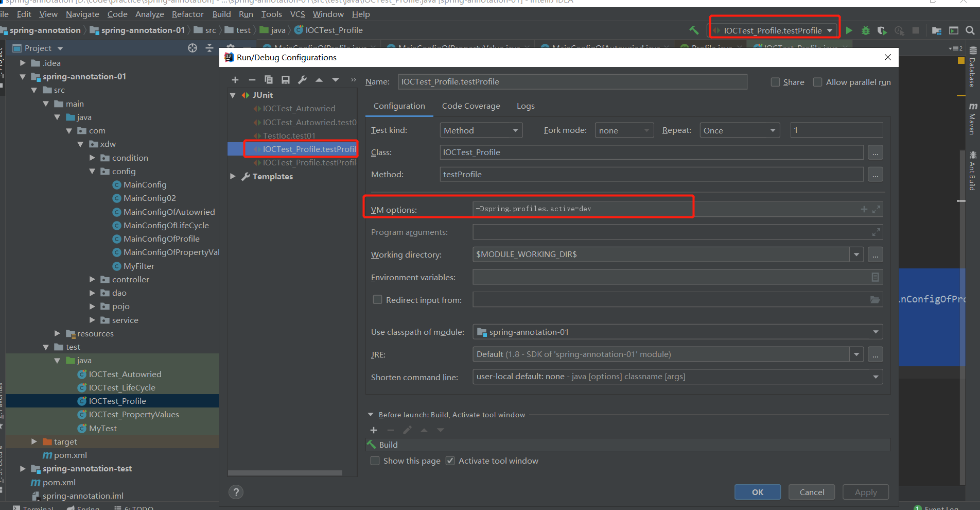The height and width of the screenshot is (510, 980).
Task: Collapse all in the Project panel
Action: pyautogui.click(x=209, y=48)
